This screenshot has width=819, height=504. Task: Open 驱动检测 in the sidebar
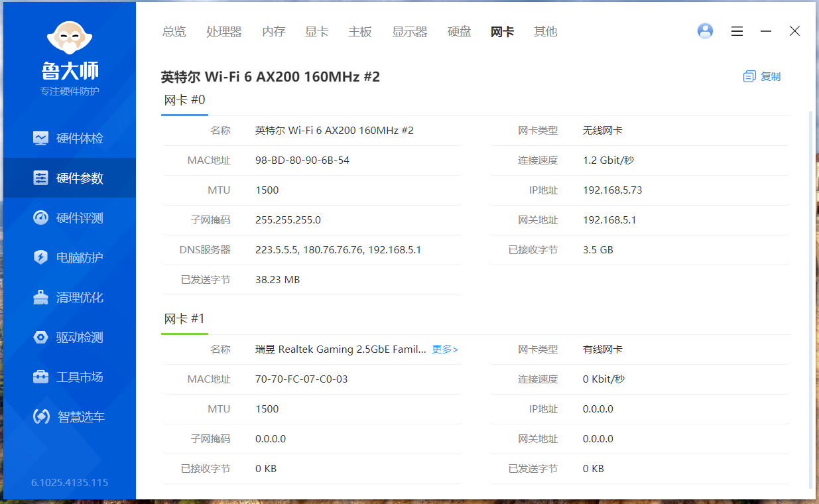tap(69, 337)
